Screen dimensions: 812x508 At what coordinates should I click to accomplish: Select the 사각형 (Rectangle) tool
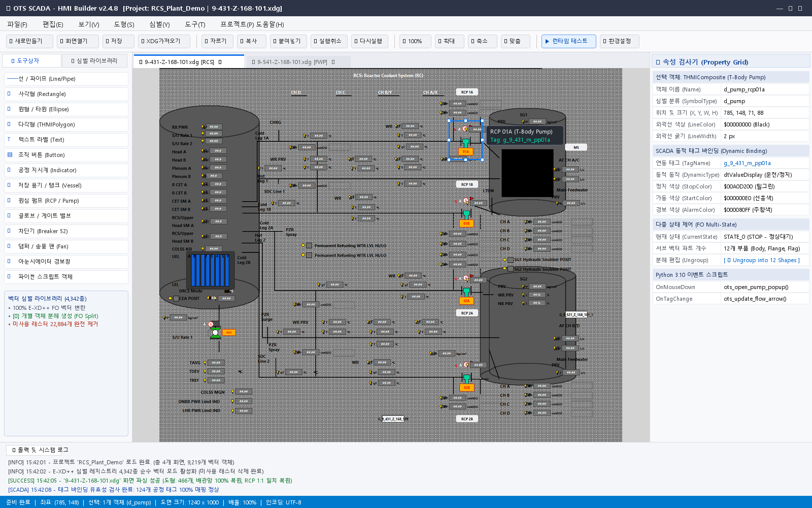[66, 94]
